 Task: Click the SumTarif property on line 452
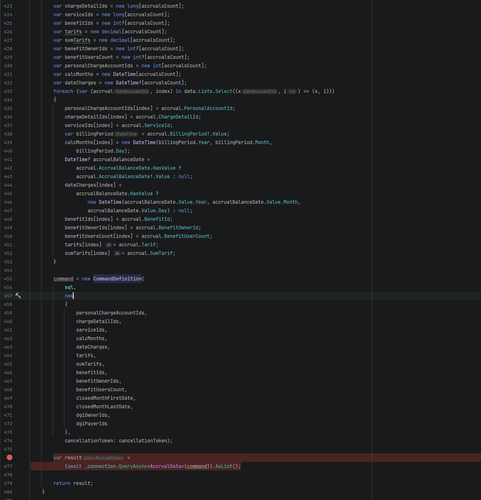point(161,253)
